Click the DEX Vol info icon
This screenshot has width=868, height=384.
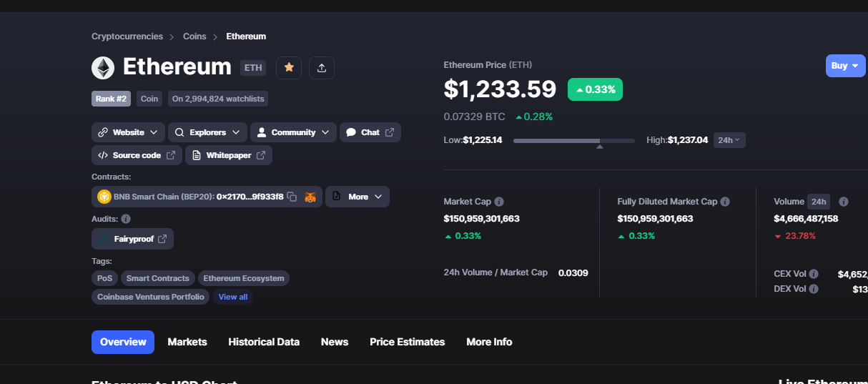(x=814, y=289)
